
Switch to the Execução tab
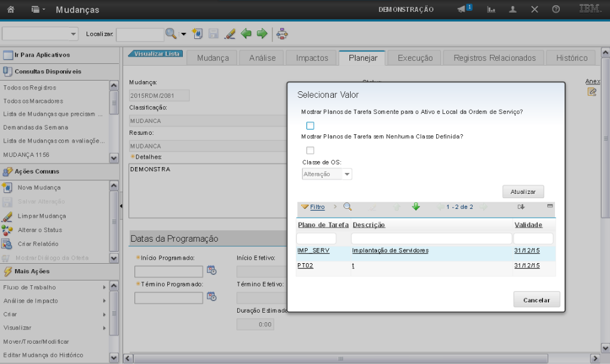pyautogui.click(x=415, y=58)
